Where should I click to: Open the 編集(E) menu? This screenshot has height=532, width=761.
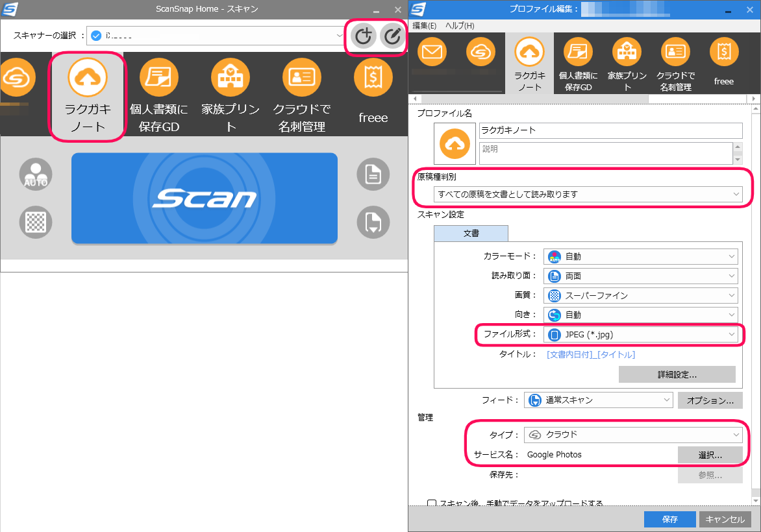[x=424, y=26]
